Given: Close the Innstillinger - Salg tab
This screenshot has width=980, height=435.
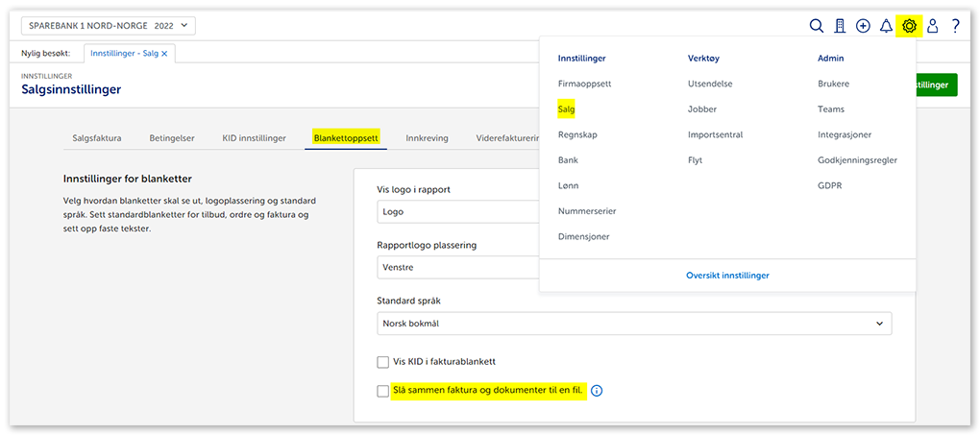Looking at the screenshot, I should [x=164, y=54].
